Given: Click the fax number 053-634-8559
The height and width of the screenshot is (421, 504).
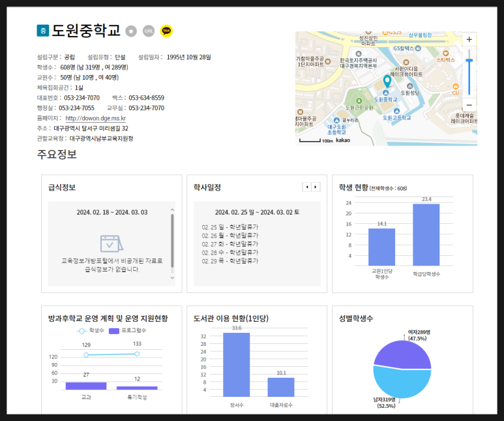Looking at the screenshot, I should 146,98.
